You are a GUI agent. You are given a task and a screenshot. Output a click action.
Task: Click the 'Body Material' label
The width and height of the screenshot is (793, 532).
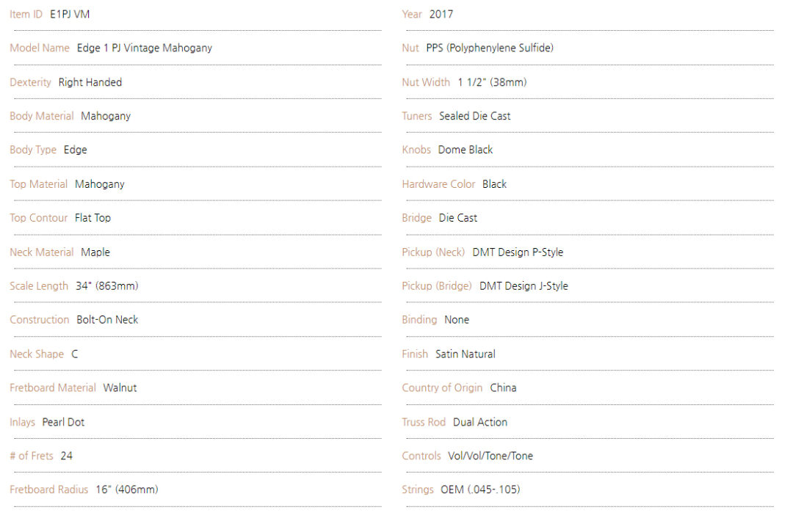pos(41,116)
